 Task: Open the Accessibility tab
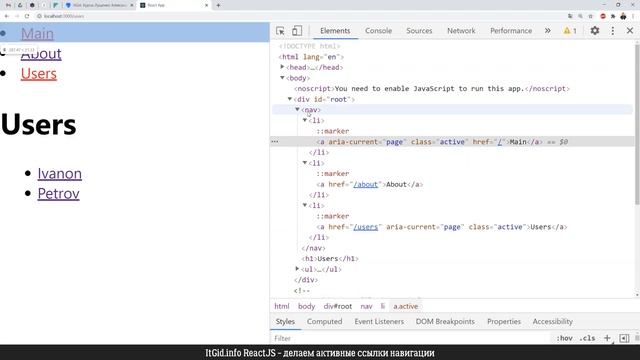coord(553,322)
